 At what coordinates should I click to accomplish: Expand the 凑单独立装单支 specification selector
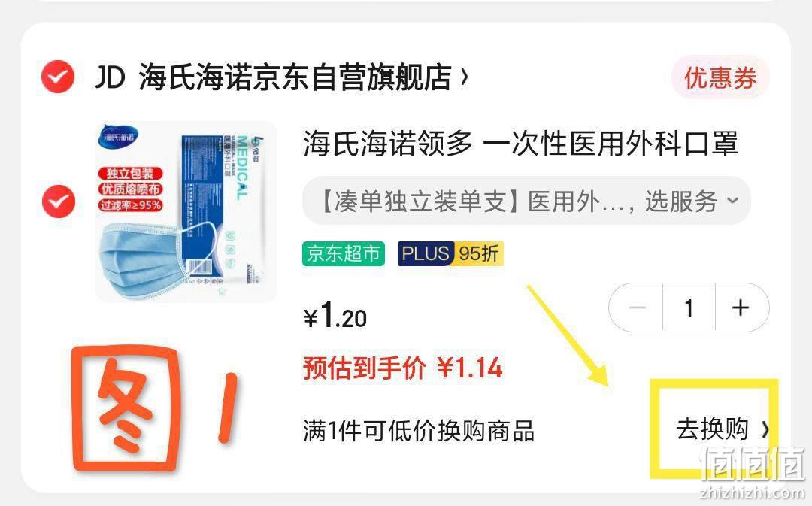click(526, 201)
